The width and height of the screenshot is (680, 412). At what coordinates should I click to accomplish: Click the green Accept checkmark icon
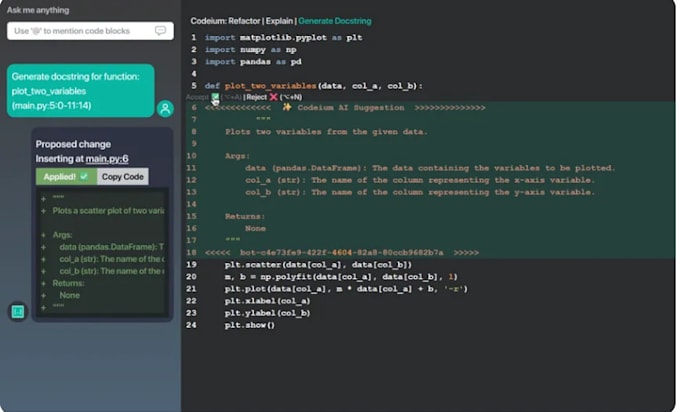(x=215, y=97)
